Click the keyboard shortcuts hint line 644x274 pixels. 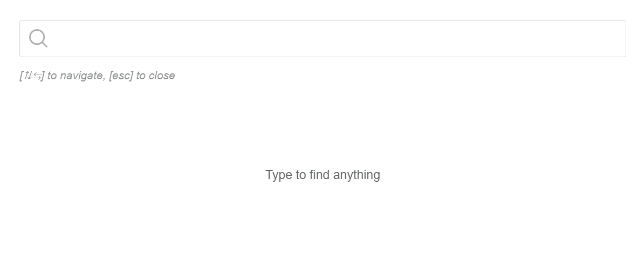click(97, 76)
